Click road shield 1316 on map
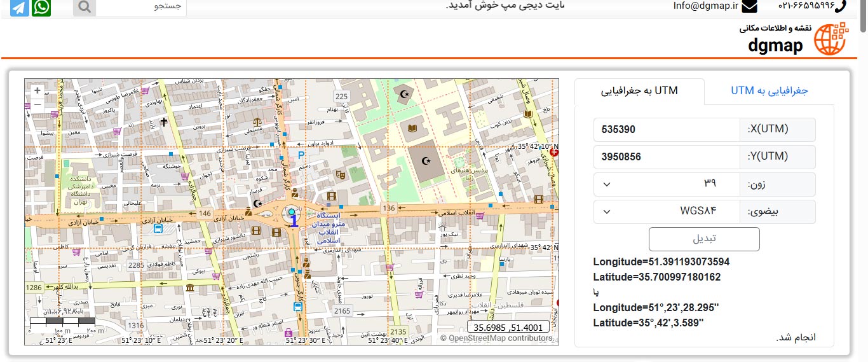868x362 pixels. (135, 326)
